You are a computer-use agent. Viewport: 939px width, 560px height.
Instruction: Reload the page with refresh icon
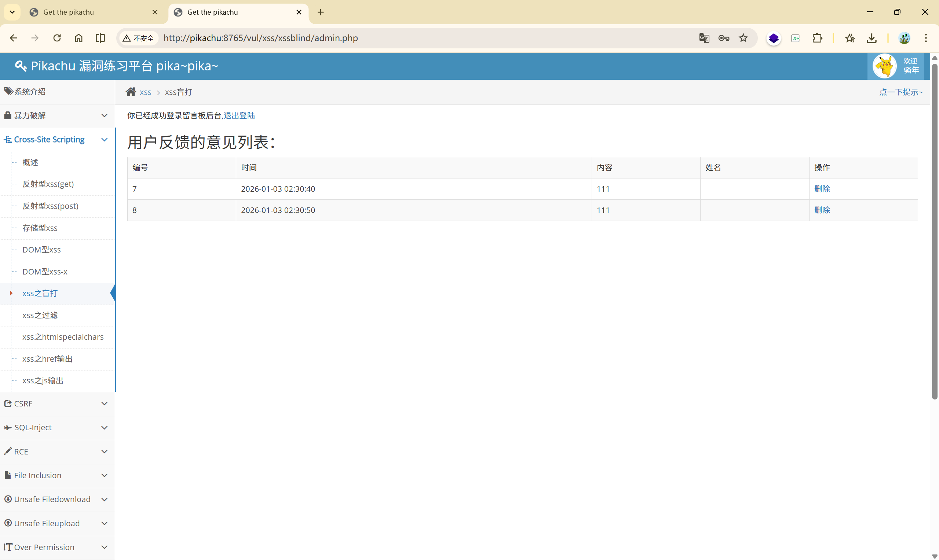pyautogui.click(x=57, y=38)
